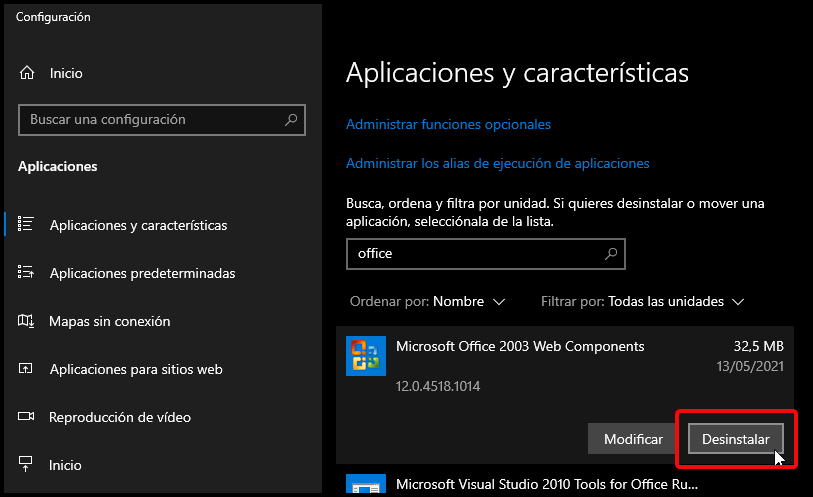Click the startup Inicio monitor icon at the bottom of the sidebar
This screenshot has width=813, height=497.
coord(25,464)
